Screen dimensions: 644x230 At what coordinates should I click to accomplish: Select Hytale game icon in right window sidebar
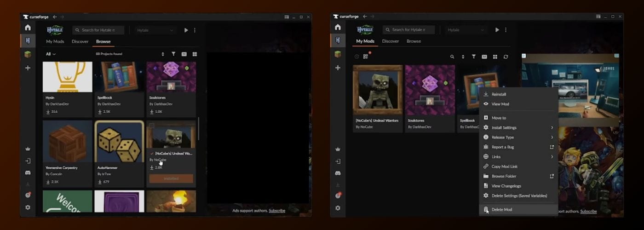coord(338,40)
